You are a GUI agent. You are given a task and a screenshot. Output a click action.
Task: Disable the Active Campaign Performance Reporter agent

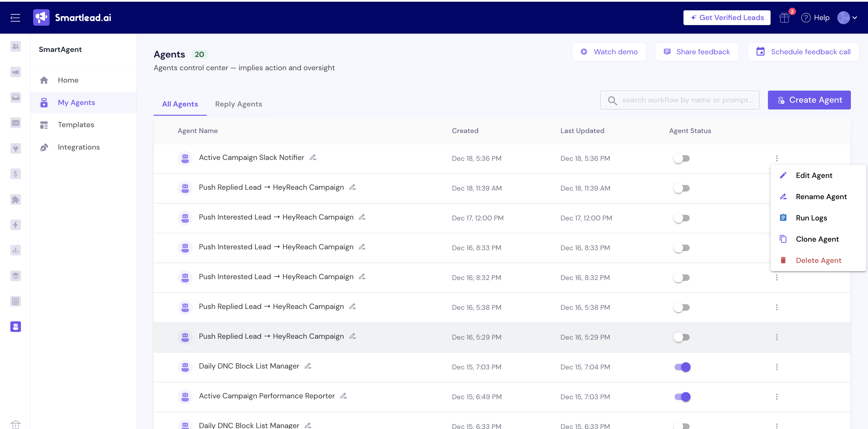682,397
